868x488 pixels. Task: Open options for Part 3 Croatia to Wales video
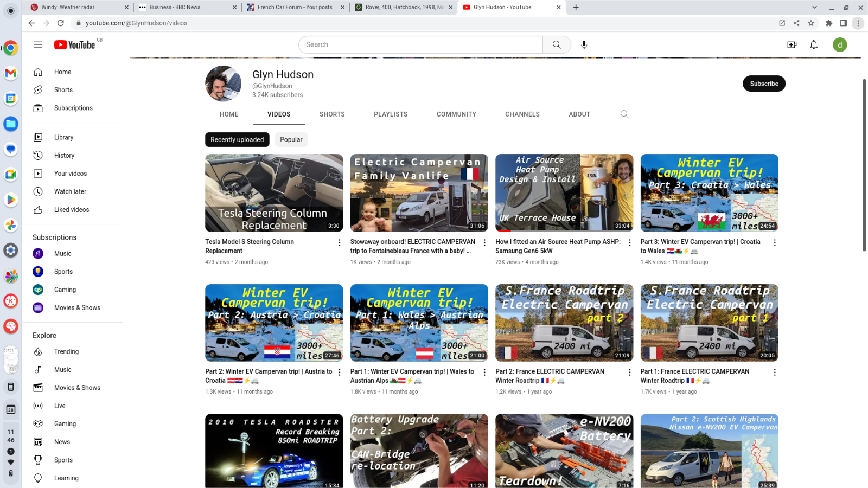(775, 243)
